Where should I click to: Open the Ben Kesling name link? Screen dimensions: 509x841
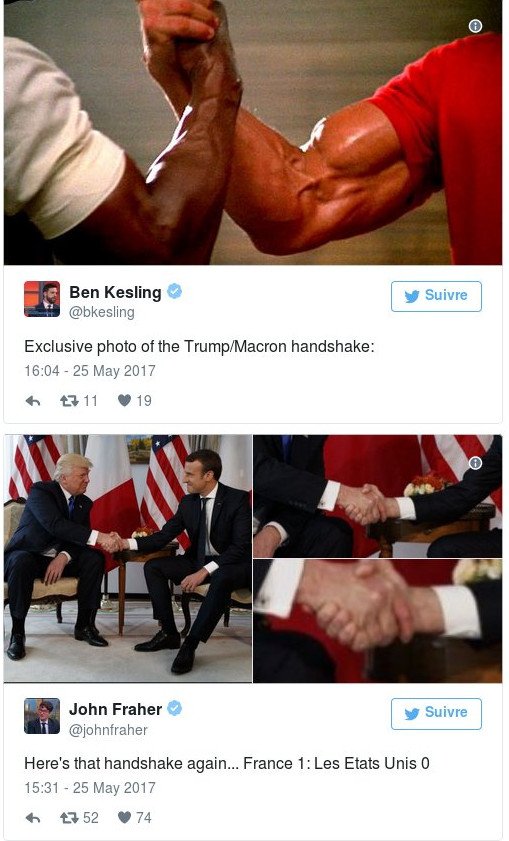point(115,292)
